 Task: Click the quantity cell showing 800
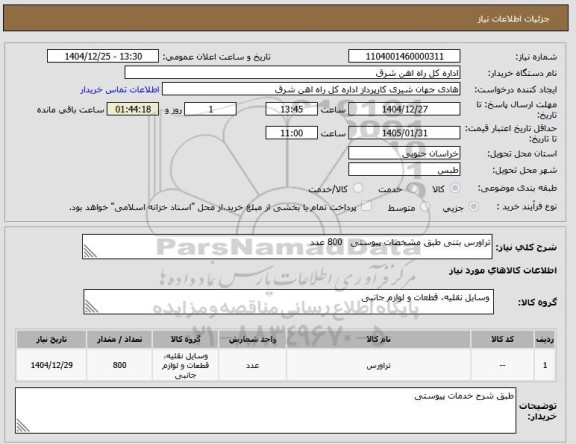[x=119, y=365]
